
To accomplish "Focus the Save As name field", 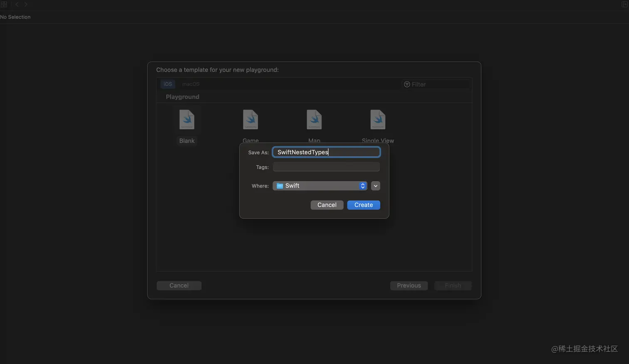I will point(326,152).
